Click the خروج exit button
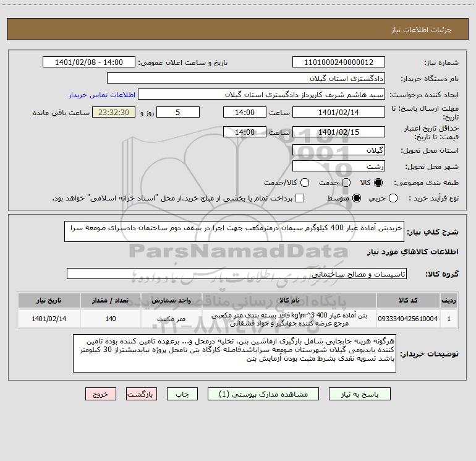Screen dimensions: 476x461 pos(101,394)
